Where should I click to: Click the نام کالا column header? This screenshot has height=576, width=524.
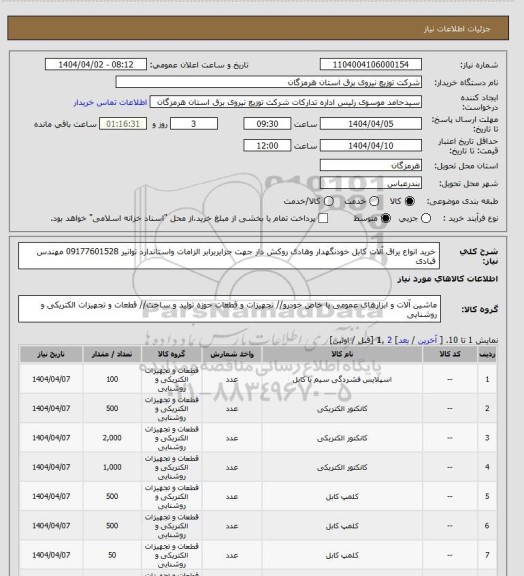pyautogui.click(x=342, y=354)
